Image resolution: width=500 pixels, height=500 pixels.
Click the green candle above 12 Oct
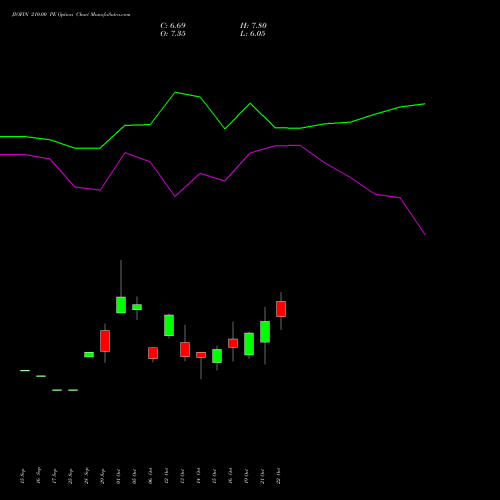169,325
